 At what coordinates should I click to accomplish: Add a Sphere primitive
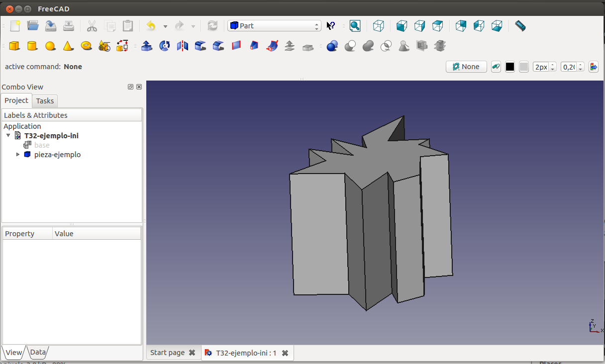(x=50, y=46)
